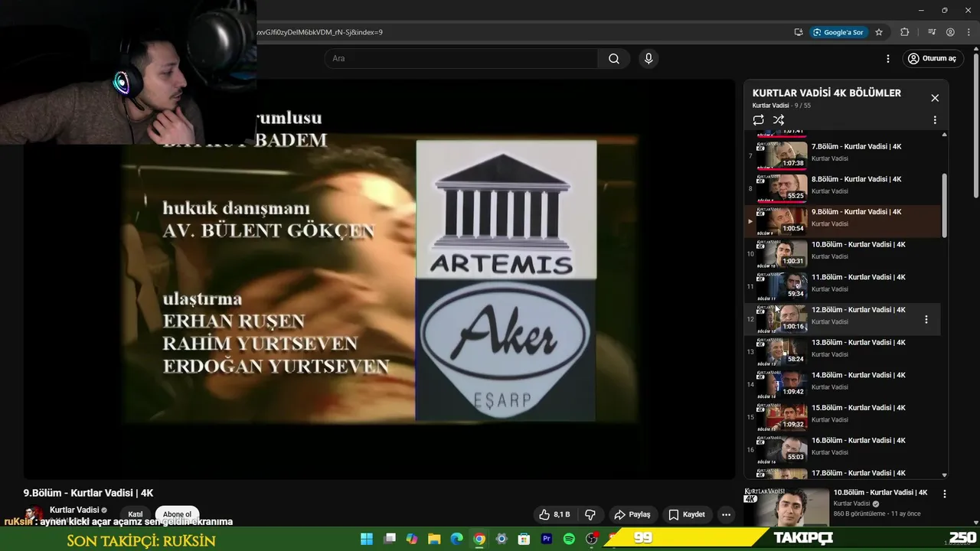
Task: Open Microsoft Store from taskbar
Action: click(524, 539)
